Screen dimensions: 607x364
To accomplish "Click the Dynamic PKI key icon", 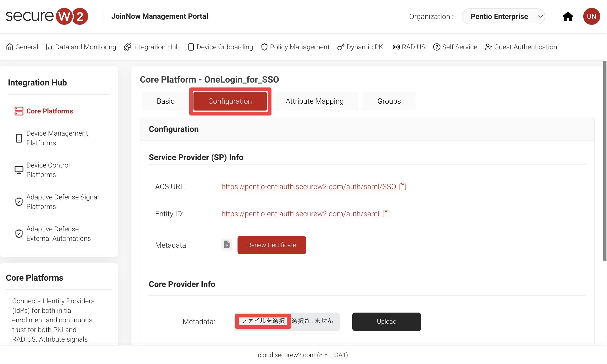I will [x=341, y=47].
